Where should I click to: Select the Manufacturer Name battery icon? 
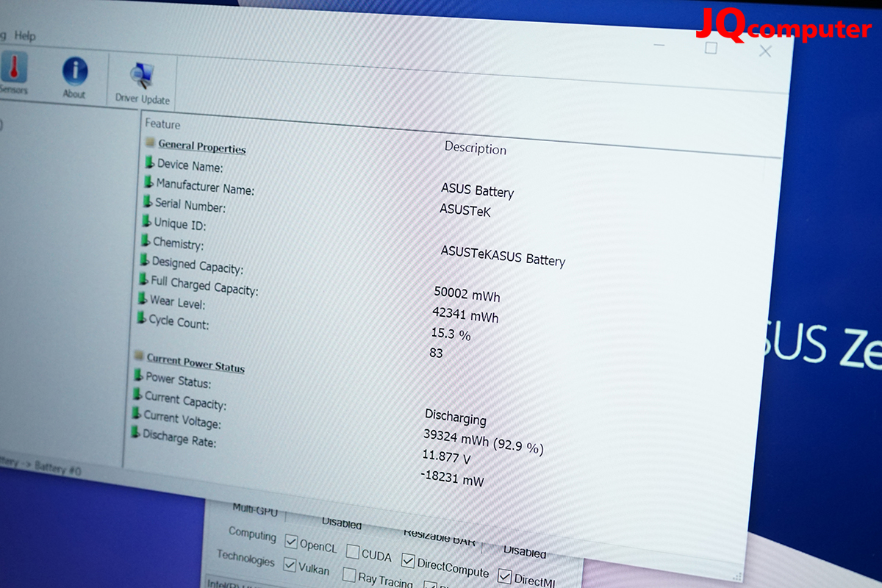[x=148, y=181]
